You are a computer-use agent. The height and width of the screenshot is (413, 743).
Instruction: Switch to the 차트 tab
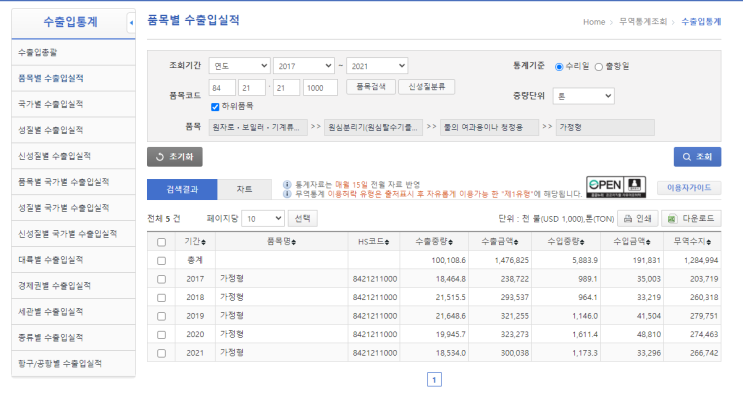pos(244,188)
